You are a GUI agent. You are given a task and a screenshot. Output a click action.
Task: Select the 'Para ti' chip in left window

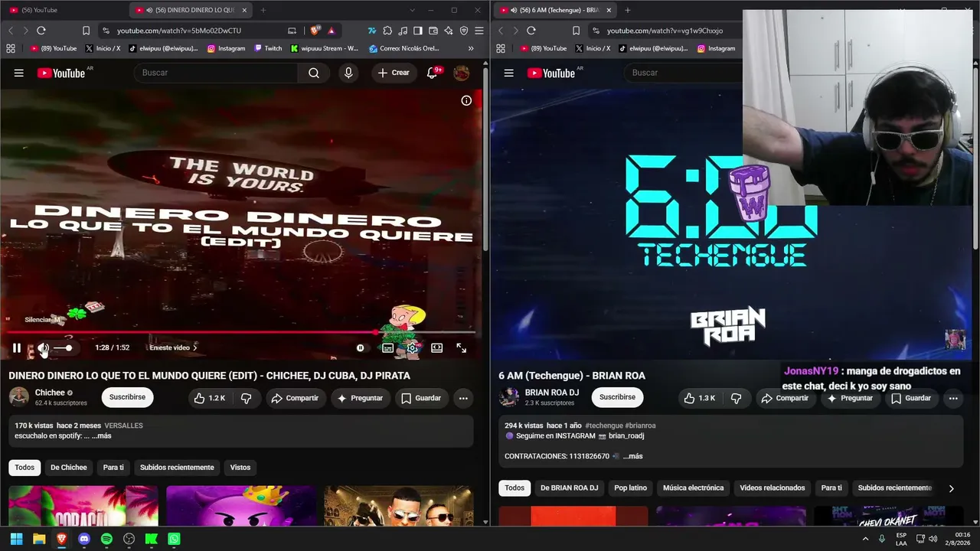(x=113, y=468)
